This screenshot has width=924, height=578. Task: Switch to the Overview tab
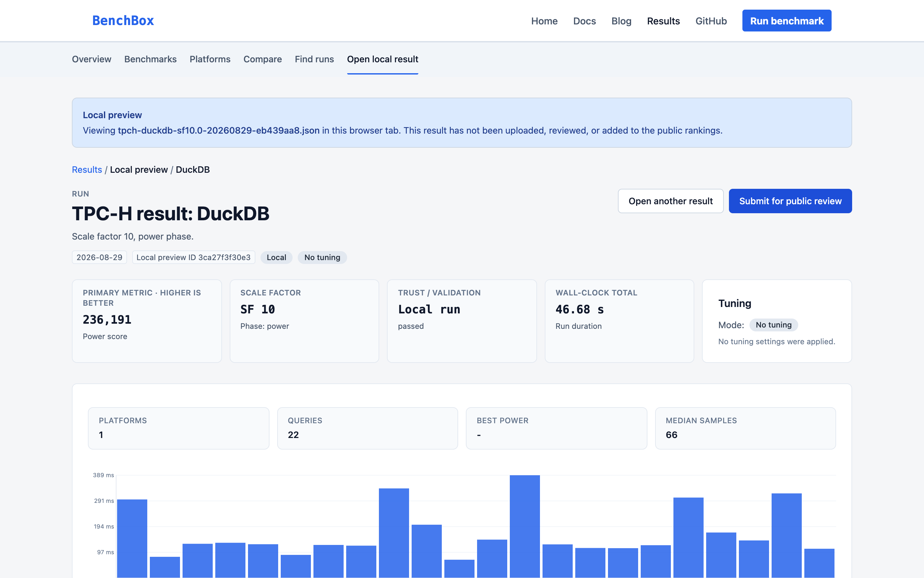(x=92, y=59)
